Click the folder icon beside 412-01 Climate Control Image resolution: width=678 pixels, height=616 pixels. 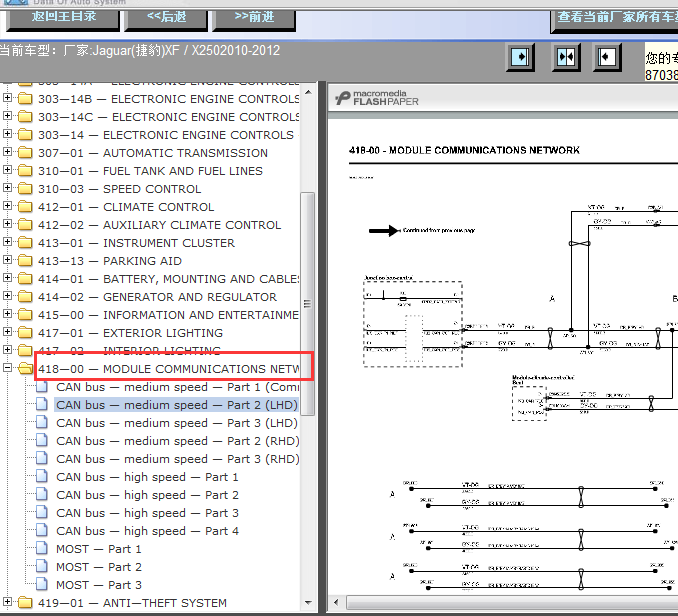[x=25, y=207]
